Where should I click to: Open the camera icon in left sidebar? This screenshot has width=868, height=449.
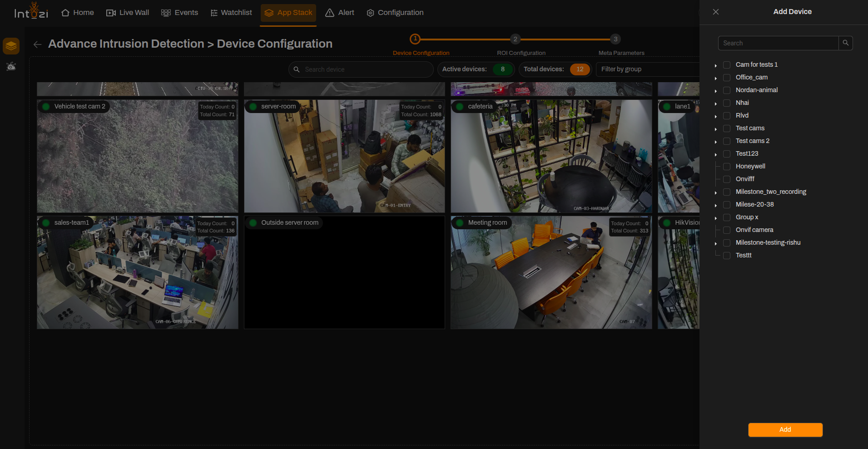[x=11, y=66]
